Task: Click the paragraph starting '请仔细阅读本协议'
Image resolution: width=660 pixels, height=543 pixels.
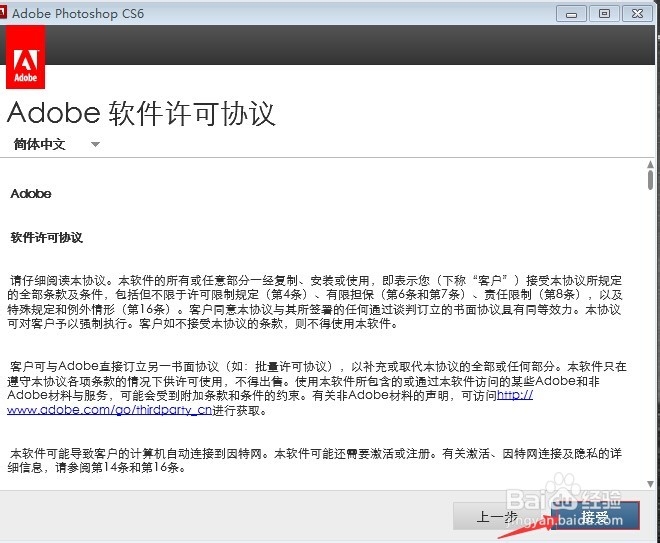Action: click(x=315, y=302)
